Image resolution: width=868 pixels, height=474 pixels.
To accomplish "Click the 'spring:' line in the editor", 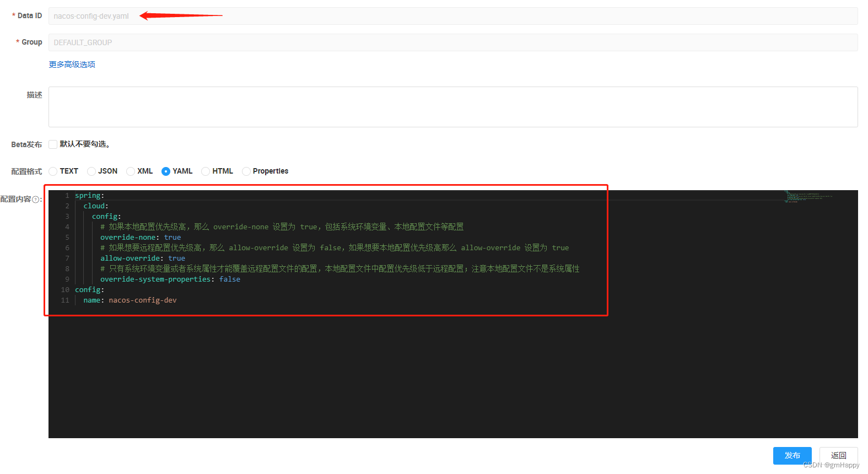I will 89,196.
